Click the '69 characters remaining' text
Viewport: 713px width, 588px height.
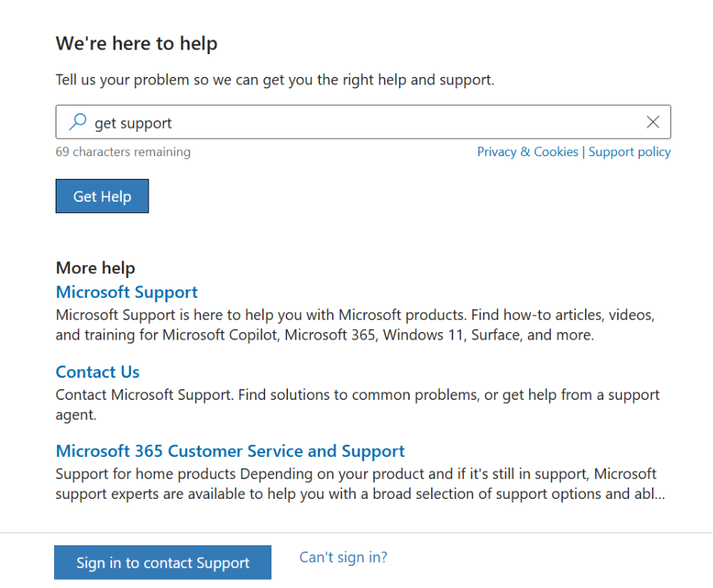(x=123, y=152)
